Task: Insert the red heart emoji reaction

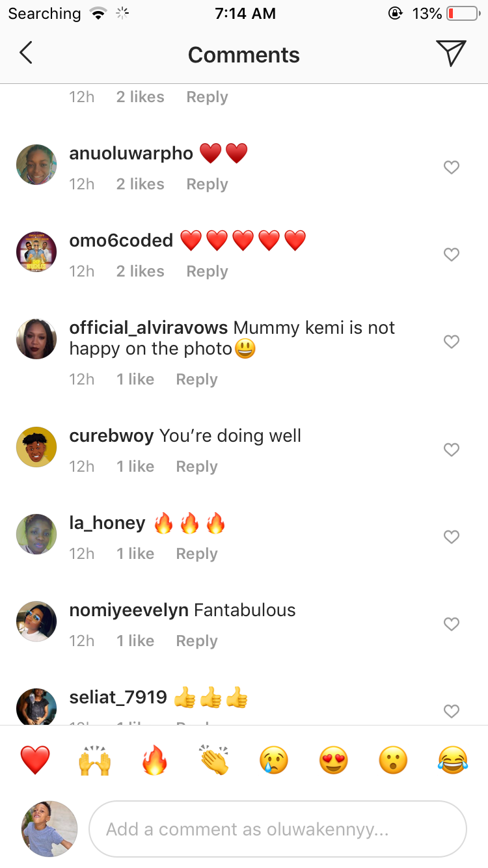Action: 35,760
